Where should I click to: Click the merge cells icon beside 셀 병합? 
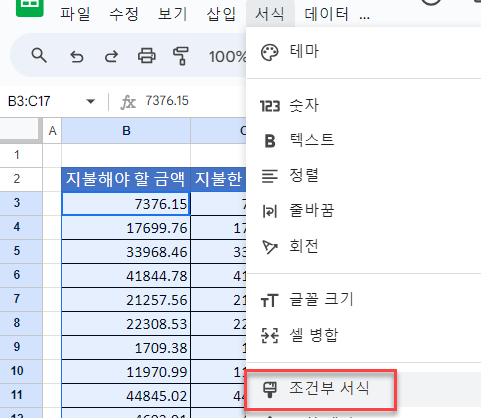point(269,336)
